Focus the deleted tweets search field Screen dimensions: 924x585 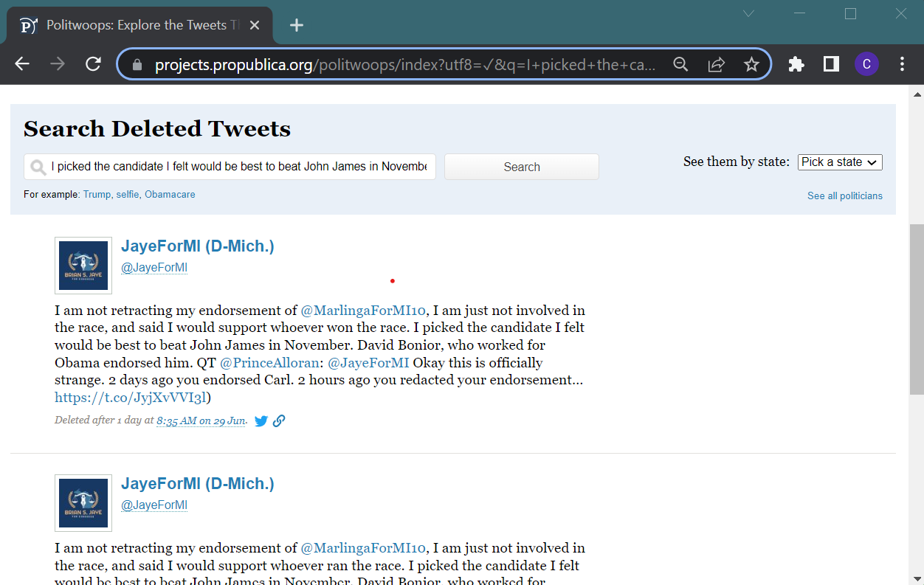(230, 167)
